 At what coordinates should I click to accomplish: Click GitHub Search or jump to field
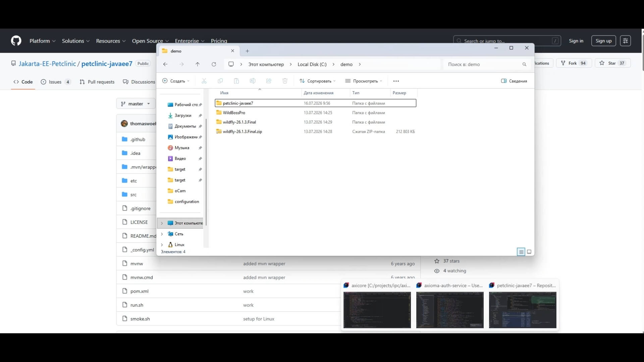click(507, 41)
